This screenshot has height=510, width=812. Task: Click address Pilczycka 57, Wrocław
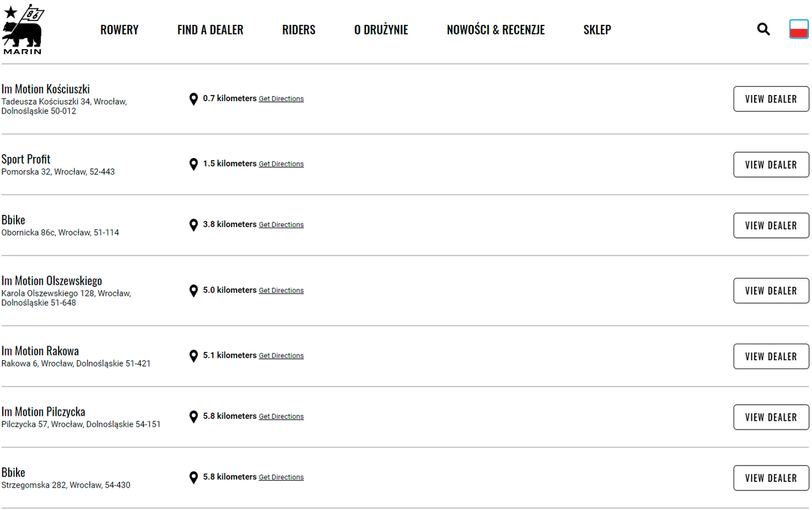pos(81,424)
